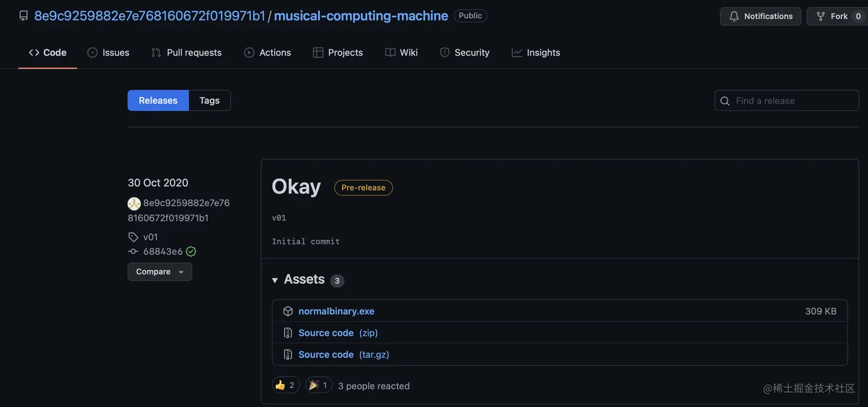
Task: Click the 309 KB file size
Action: (821, 311)
